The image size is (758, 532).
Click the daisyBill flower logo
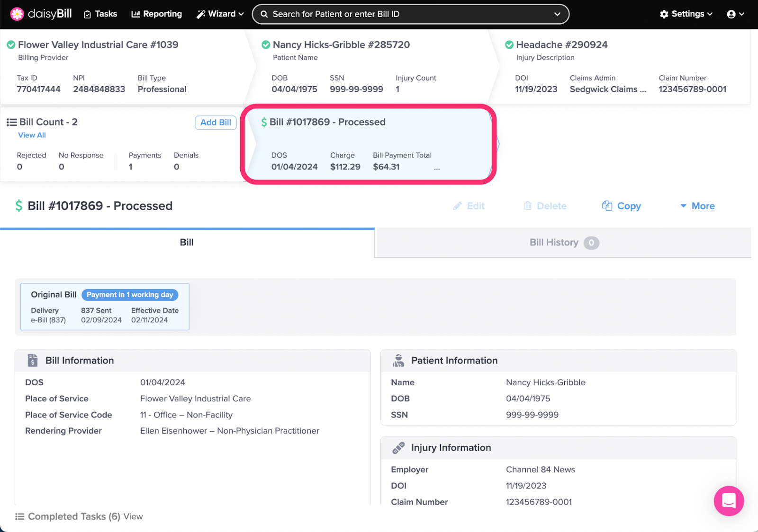tap(17, 14)
